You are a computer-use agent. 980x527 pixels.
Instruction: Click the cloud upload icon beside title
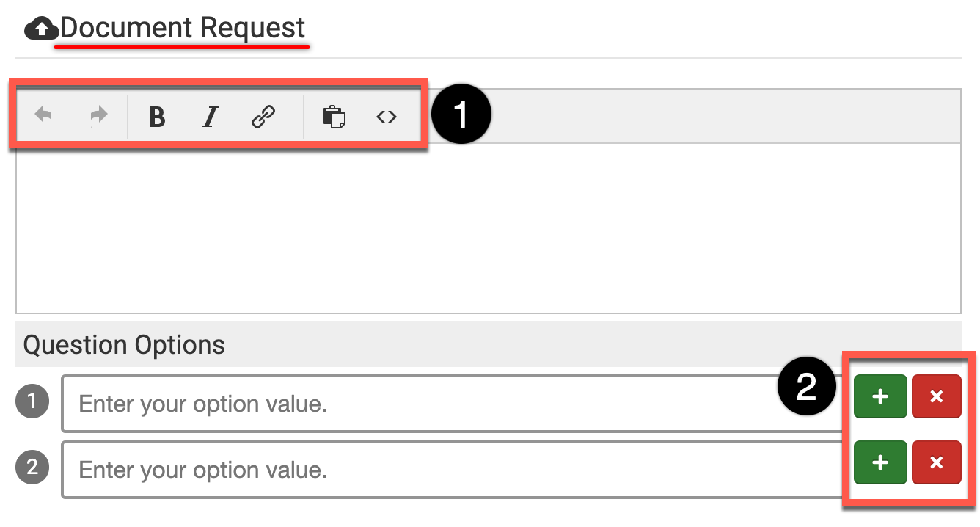click(42, 29)
